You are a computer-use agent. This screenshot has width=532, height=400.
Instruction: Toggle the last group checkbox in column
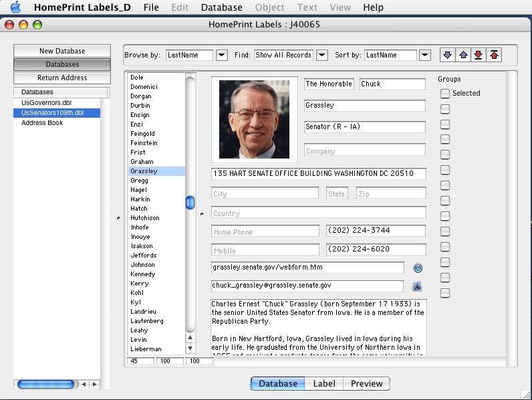(x=445, y=293)
